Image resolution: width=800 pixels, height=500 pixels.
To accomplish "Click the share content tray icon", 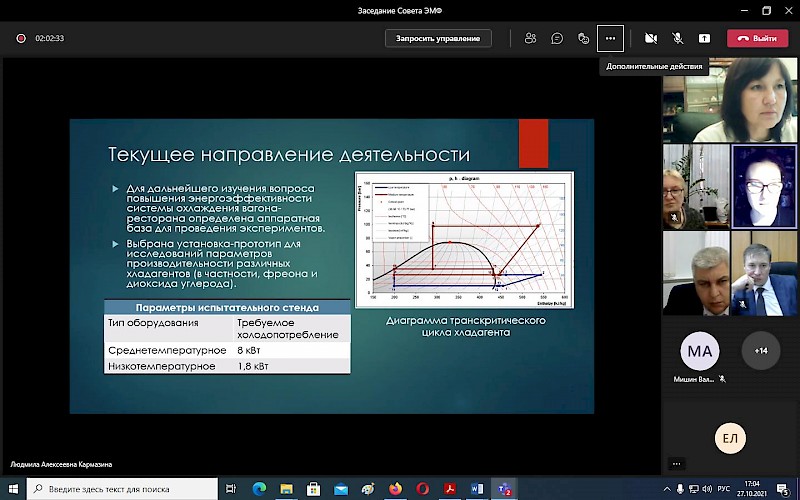I will tap(704, 38).
